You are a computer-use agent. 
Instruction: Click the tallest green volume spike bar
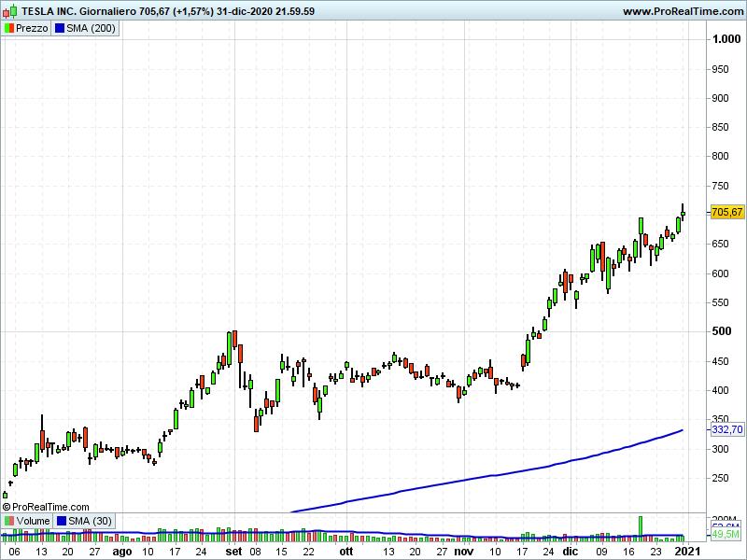(641, 527)
